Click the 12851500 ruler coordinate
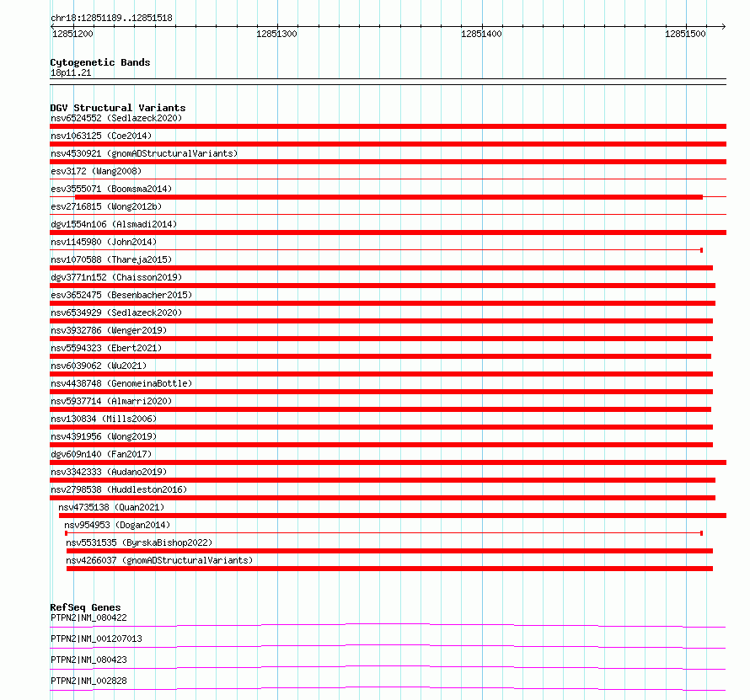Image resolution: width=750 pixels, height=700 pixels. tap(685, 34)
